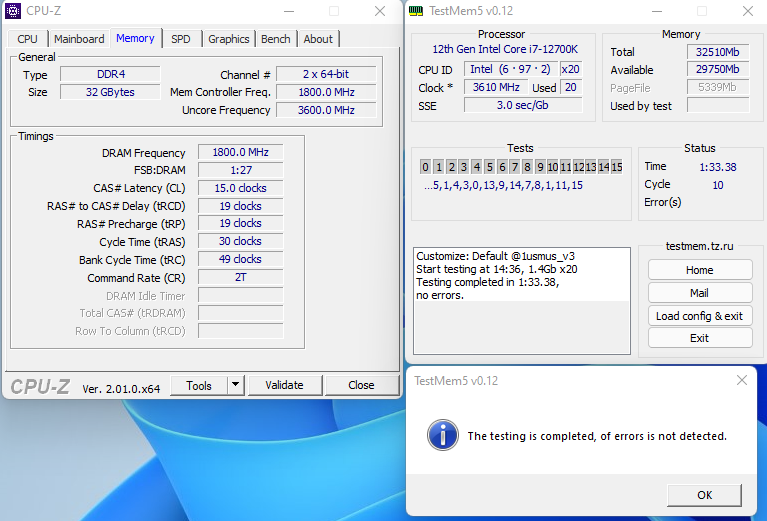Switch to the Bench tab
This screenshot has width=767, height=521.
[275, 39]
